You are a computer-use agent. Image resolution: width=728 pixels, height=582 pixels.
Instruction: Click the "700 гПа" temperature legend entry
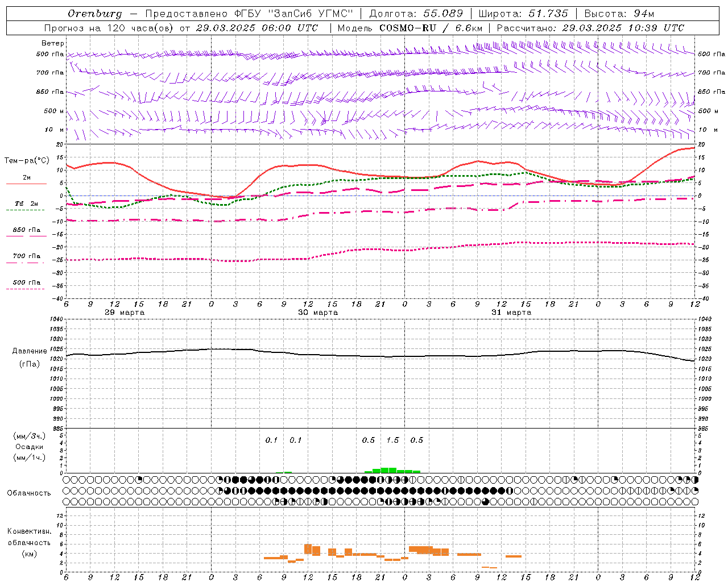pos(27,256)
